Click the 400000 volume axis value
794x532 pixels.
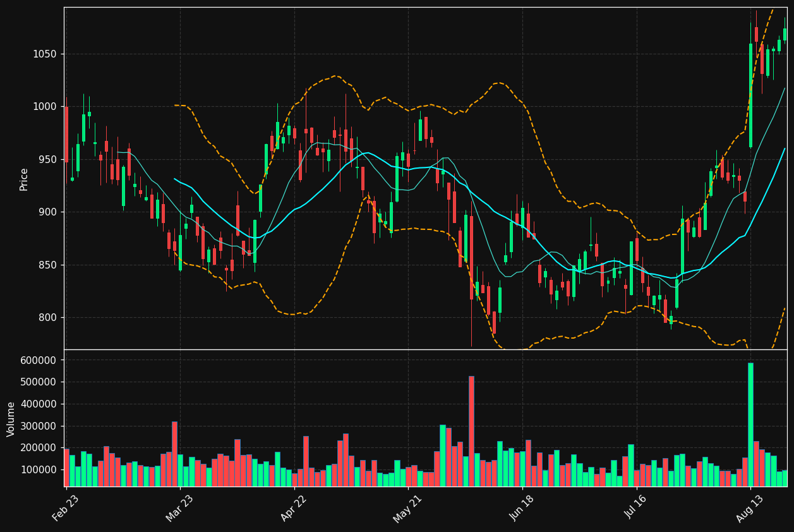pos(39,404)
